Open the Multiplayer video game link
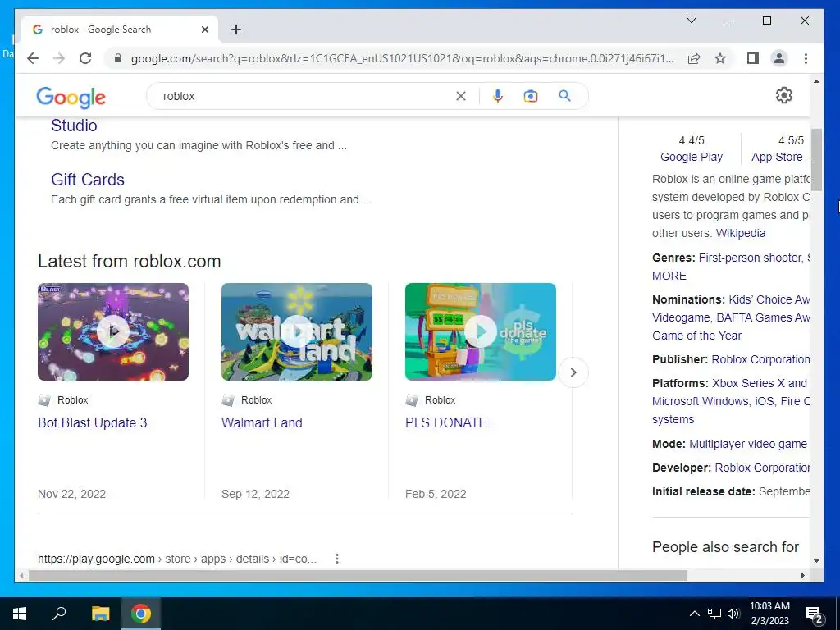 pyautogui.click(x=748, y=444)
